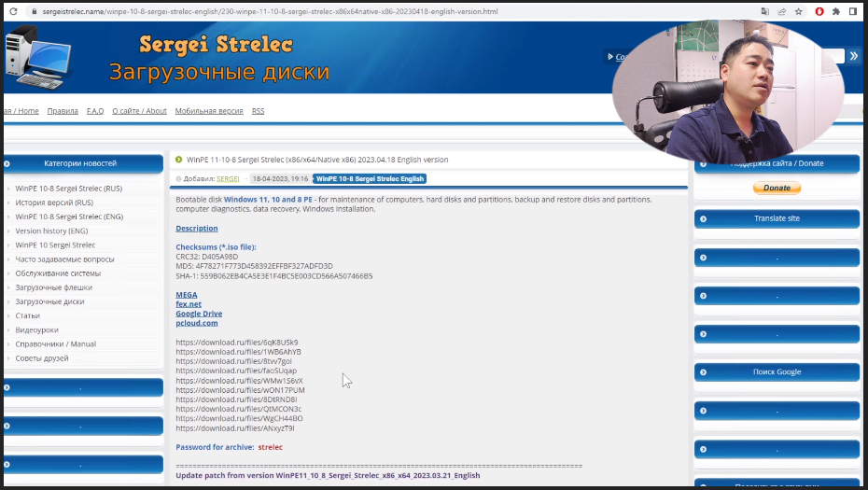The height and width of the screenshot is (490, 868).
Task: Open the Мобильная версия menu link
Action: (209, 111)
